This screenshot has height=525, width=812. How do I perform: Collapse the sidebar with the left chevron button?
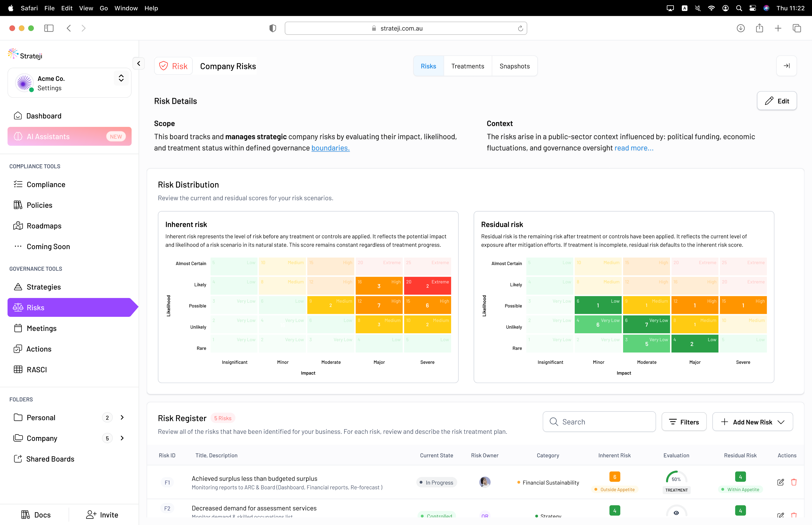[x=138, y=63]
